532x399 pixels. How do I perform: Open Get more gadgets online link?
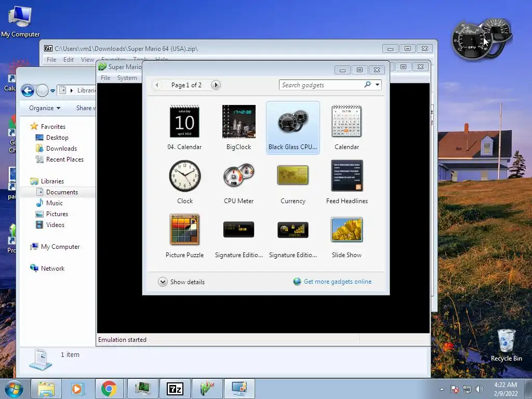click(338, 282)
